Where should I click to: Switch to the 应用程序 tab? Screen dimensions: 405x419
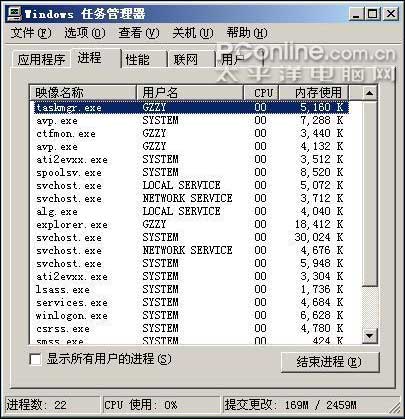click(x=42, y=60)
